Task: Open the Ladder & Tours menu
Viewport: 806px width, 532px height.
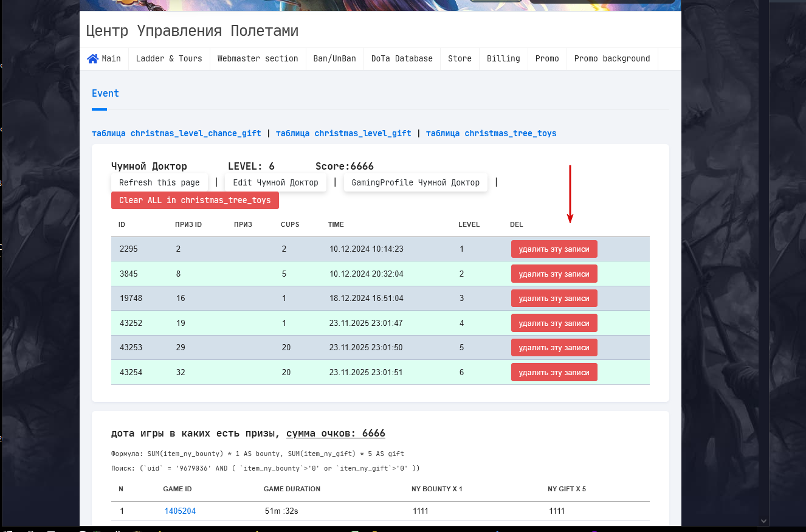Action: pos(169,59)
